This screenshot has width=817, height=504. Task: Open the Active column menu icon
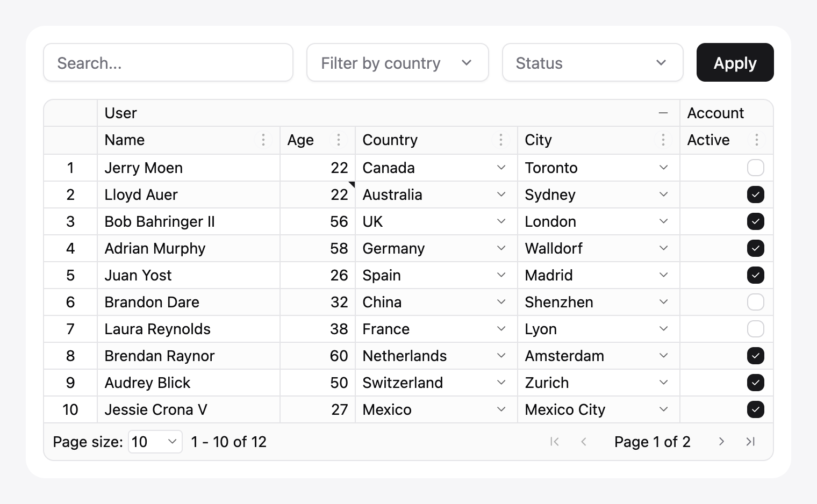pos(756,140)
